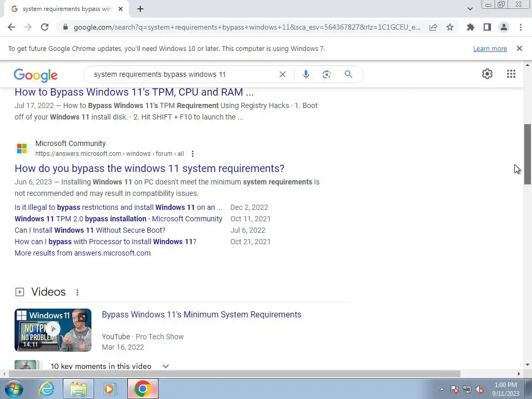532x399 pixels.
Task: Show hidden system tray icons
Action: 442,389
